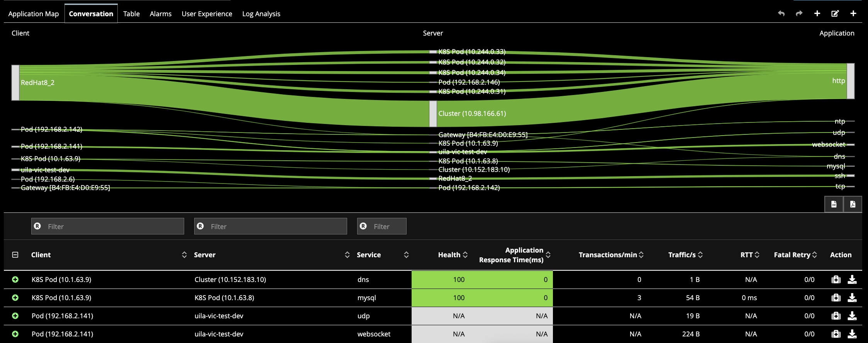Expand the K8S Pod to Cluster dns row

click(x=15, y=280)
